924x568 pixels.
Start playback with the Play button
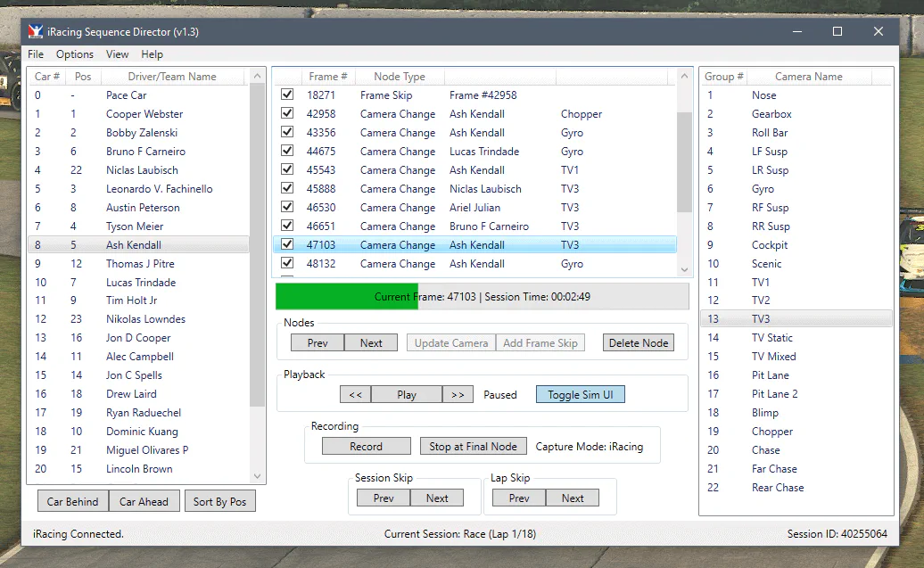click(407, 395)
